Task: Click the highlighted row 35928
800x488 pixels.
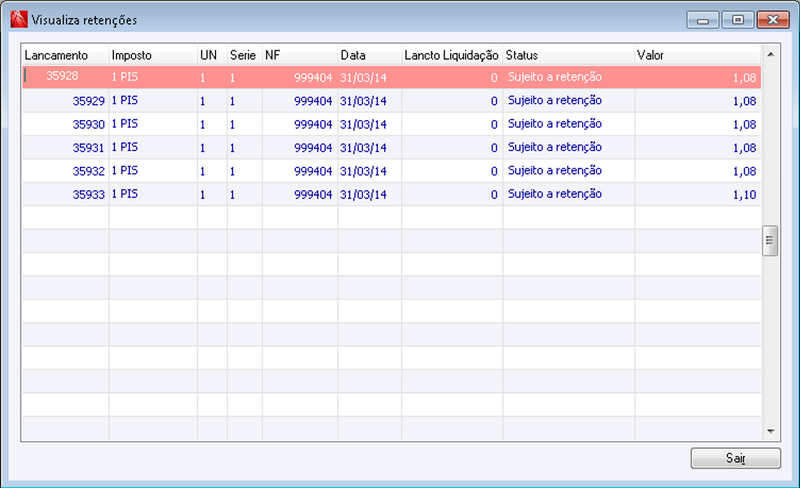Action: [391, 77]
